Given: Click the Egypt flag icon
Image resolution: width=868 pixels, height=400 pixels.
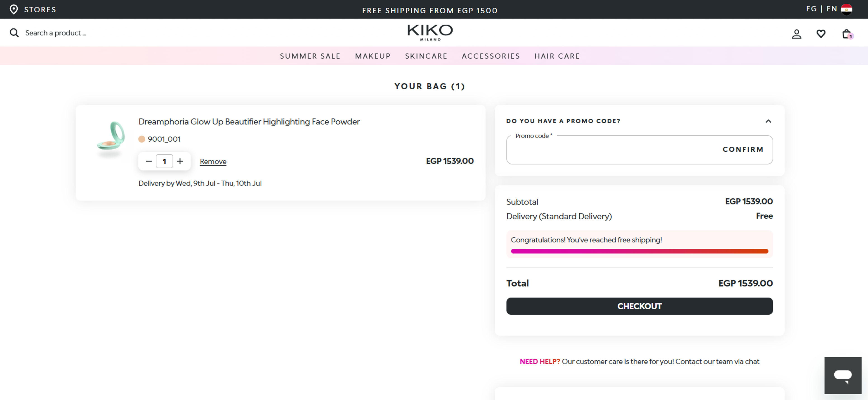Looking at the screenshot, I should click(x=847, y=9).
